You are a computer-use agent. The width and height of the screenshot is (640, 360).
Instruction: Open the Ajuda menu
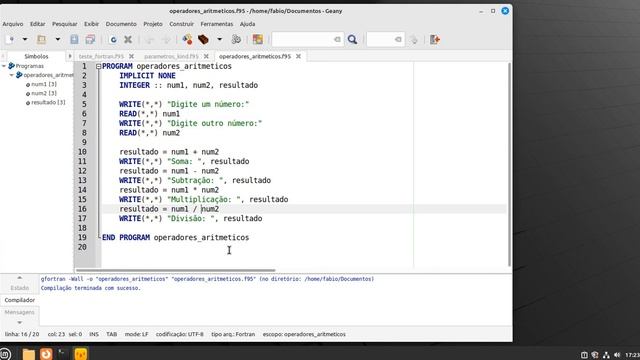(x=247, y=24)
